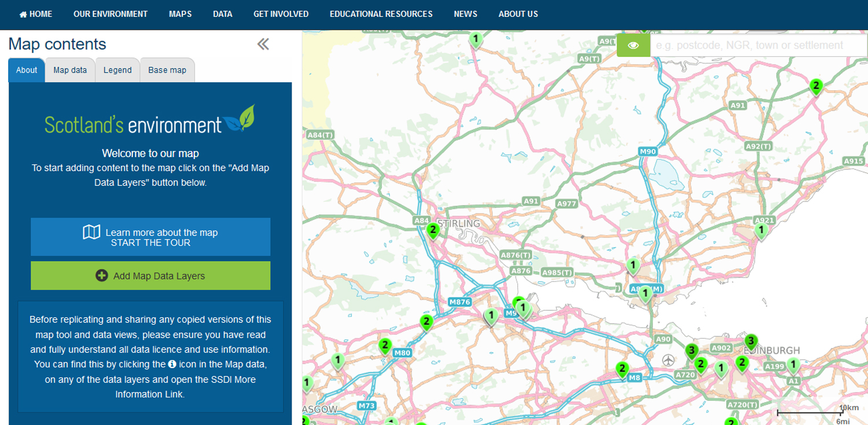The image size is (868, 425).
Task: Select the Base map tab
Action: 167,70
